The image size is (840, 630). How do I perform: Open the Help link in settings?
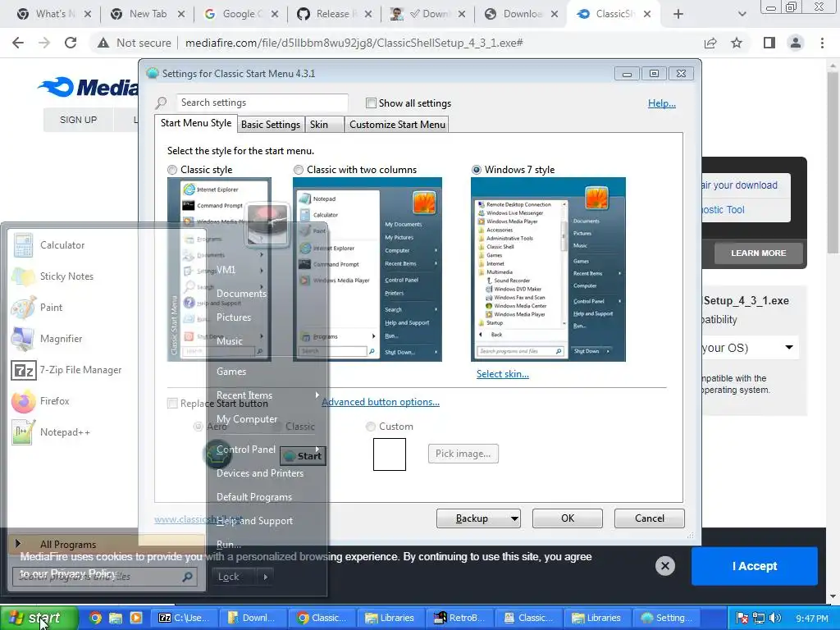pyautogui.click(x=662, y=103)
